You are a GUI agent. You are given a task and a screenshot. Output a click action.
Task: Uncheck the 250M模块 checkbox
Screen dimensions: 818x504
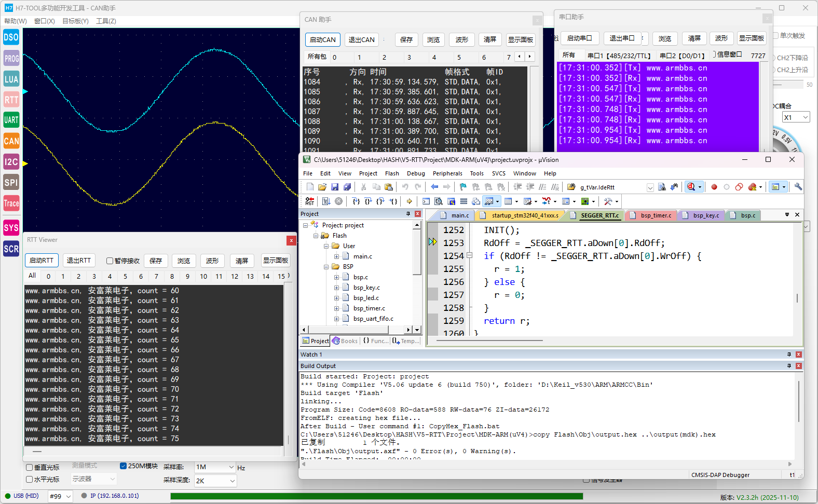point(124,466)
